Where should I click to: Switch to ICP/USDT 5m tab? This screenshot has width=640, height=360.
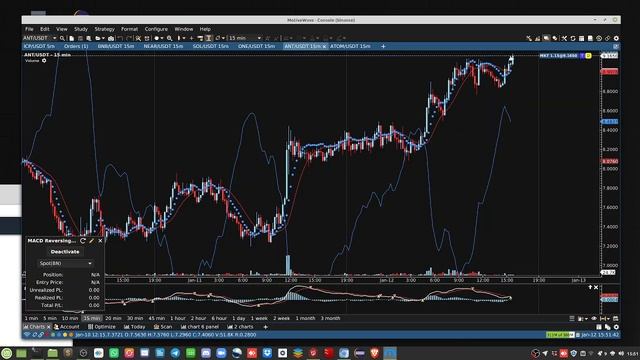click(39, 47)
